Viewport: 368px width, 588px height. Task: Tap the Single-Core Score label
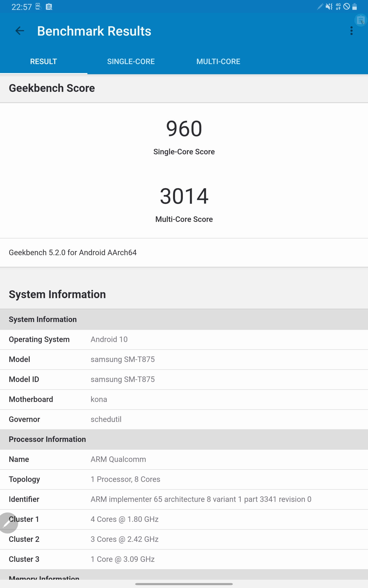[x=184, y=152]
